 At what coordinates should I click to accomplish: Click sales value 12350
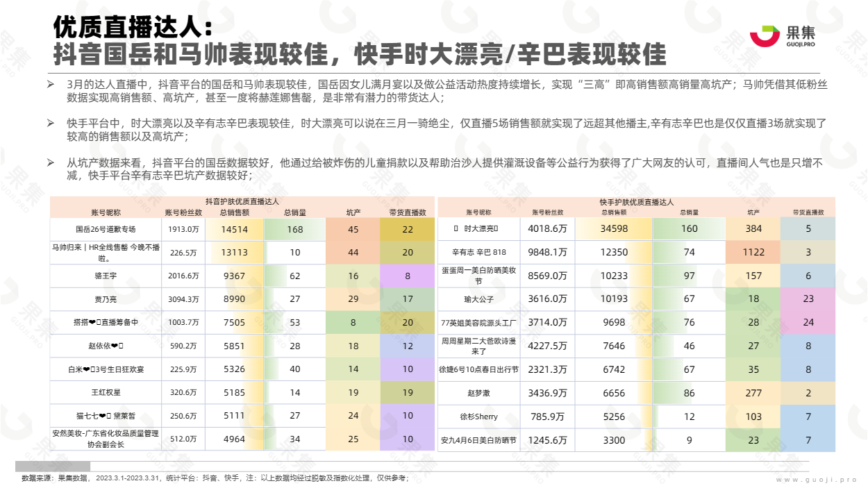tap(614, 252)
